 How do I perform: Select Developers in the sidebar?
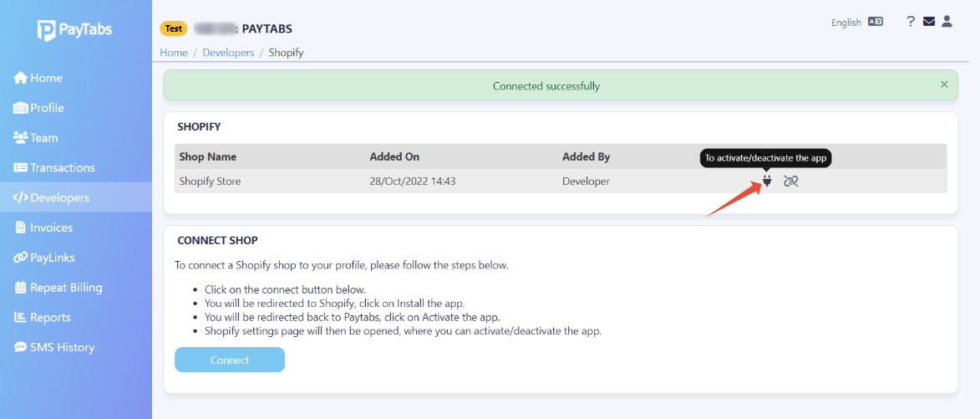click(x=76, y=197)
